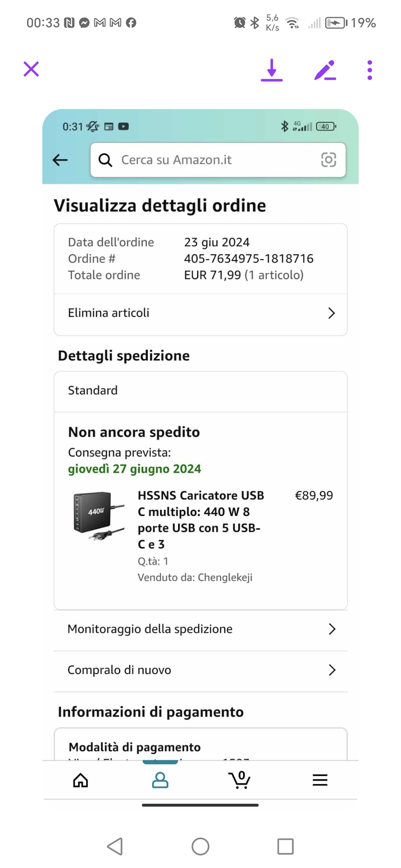Open the HSSNS Caricatore USB C product title
This screenshot has height=868, width=401.
point(200,519)
